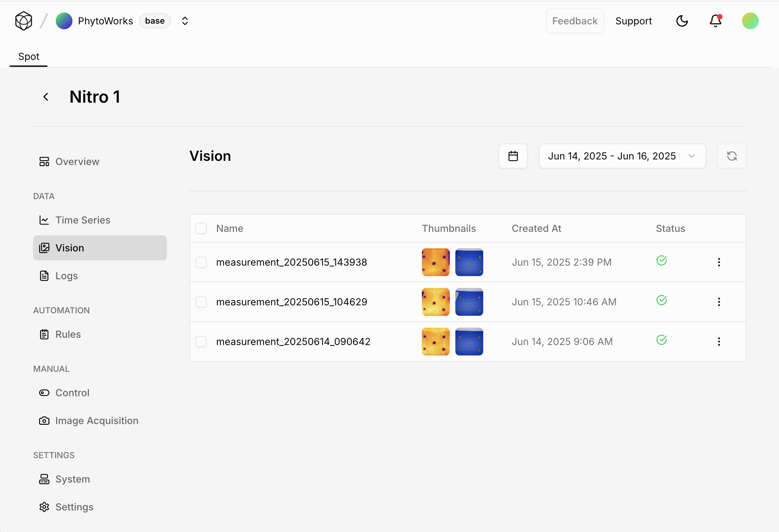Expand the Jun 14 - Jun 16 date range dropdown
Viewport: 779px width, 532px height.
click(x=623, y=156)
